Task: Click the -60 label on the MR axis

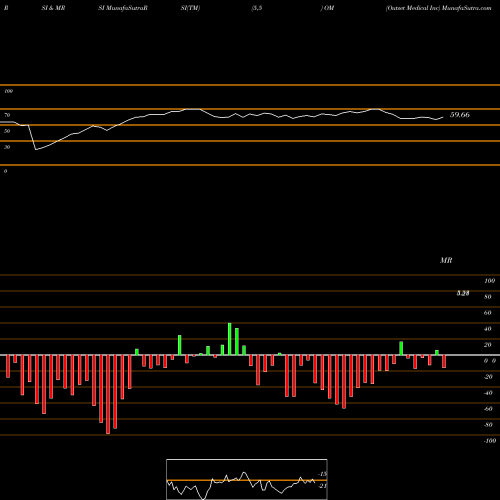Action: [488, 409]
